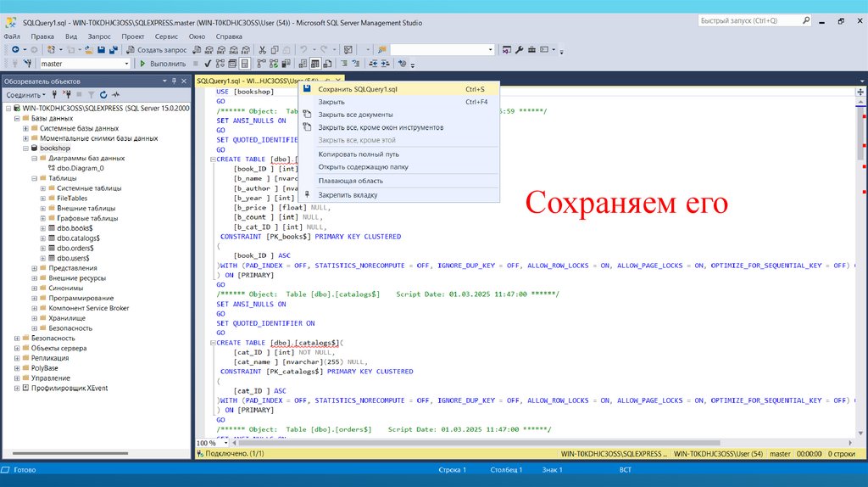Select Закрыть все документы menu entry
This screenshot has height=487, width=868.
pyautogui.click(x=355, y=115)
